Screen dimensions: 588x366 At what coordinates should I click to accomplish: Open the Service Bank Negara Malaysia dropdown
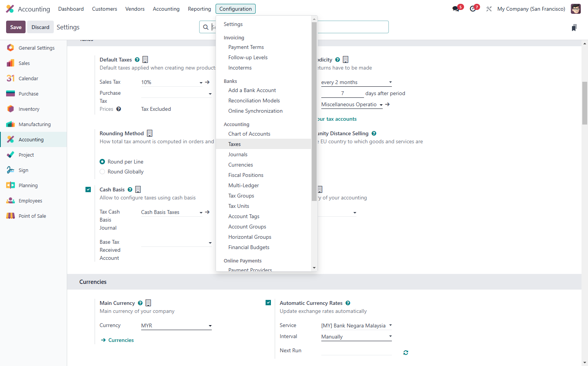356,326
